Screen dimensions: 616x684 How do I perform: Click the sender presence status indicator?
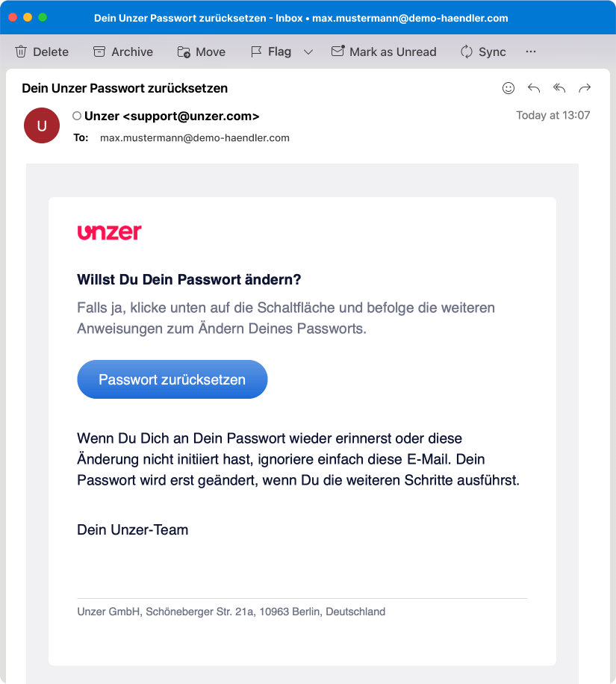[x=77, y=116]
